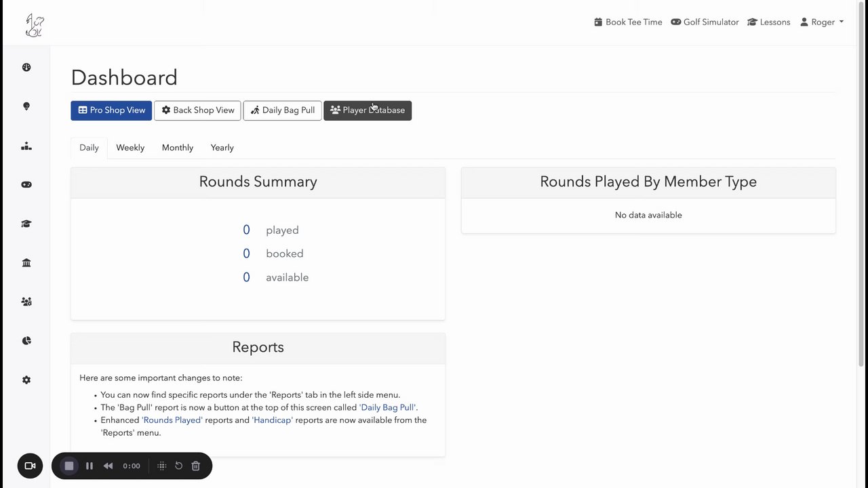The height and width of the screenshot is (488, 868).
Task: Pause the recording
Action: (x=90, y=466)
